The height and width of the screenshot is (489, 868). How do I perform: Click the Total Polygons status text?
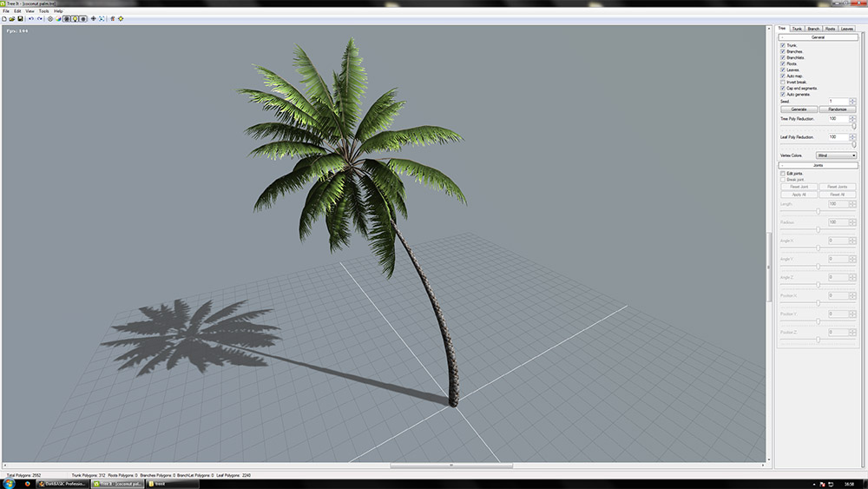[23, 475]
